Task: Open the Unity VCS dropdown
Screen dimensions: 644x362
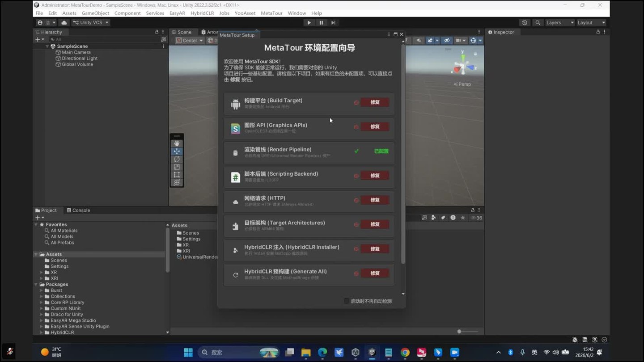Action: click(x=91, y=22)
